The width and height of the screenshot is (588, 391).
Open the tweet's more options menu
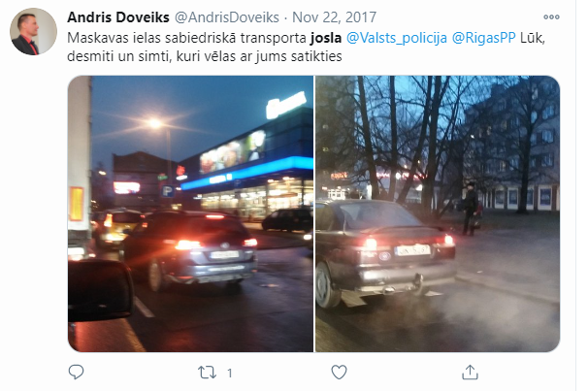[551, 17]
